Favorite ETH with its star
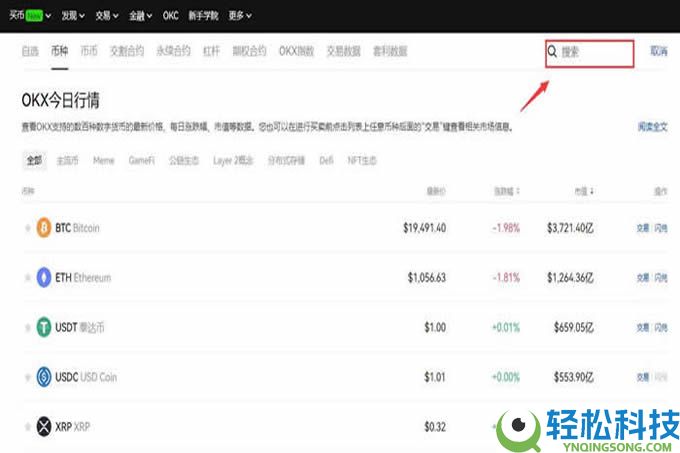Image resolution: width=680 pixels, height=453 pixels. (x=28, y=277)
